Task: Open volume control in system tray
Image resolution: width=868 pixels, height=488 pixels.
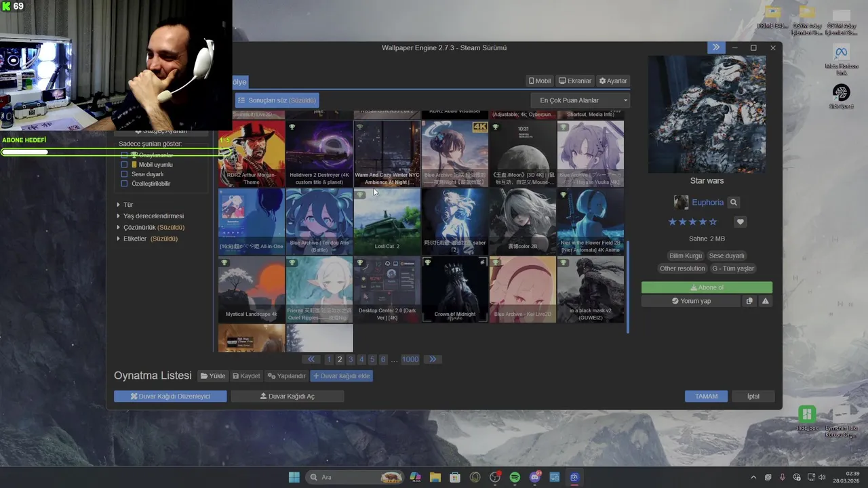Action: pos(821,477)
